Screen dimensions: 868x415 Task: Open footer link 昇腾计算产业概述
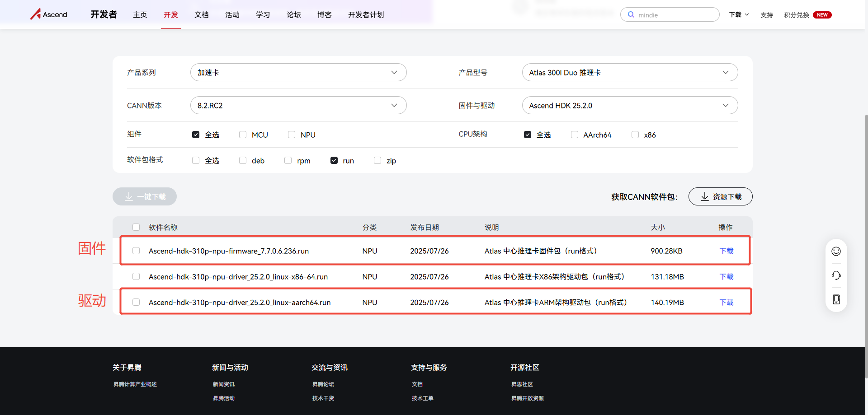coord(135,384)
